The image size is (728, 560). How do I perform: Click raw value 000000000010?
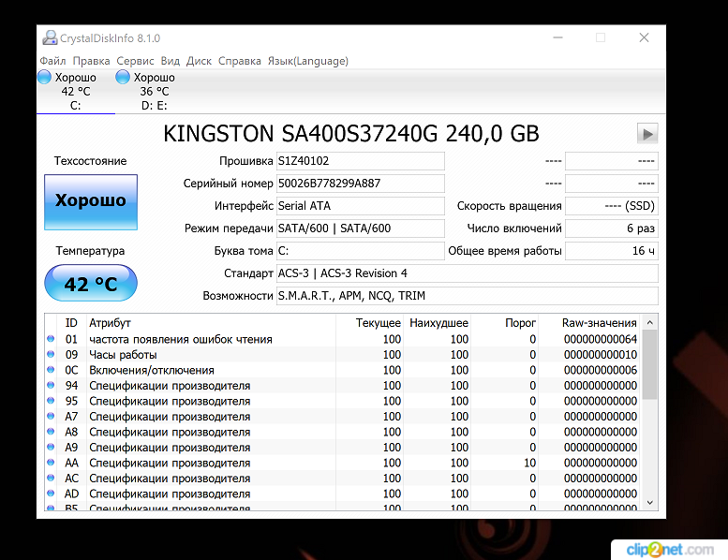pyautogui.click(x=601, y=355)
